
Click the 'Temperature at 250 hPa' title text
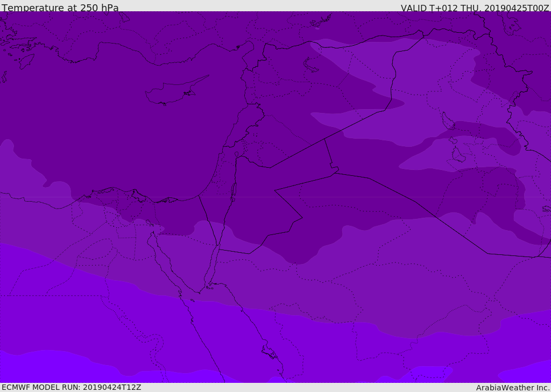[x=60, y=8]
